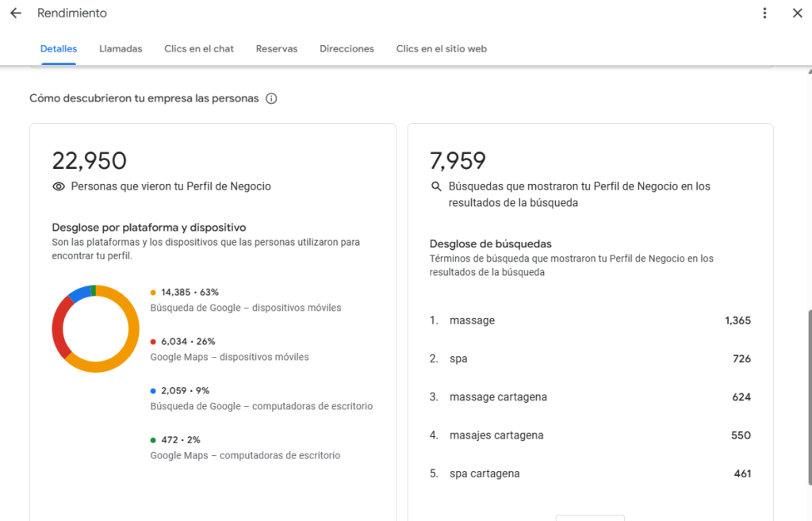This screenshot has width=812, height=521.
Task: Open the Reservas tab
Action: [277, 48]
